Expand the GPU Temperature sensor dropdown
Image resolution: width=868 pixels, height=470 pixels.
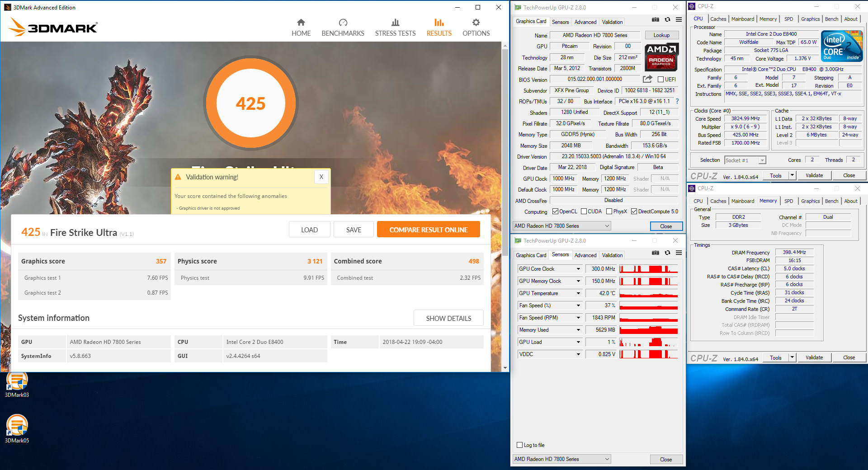[578, 293]
